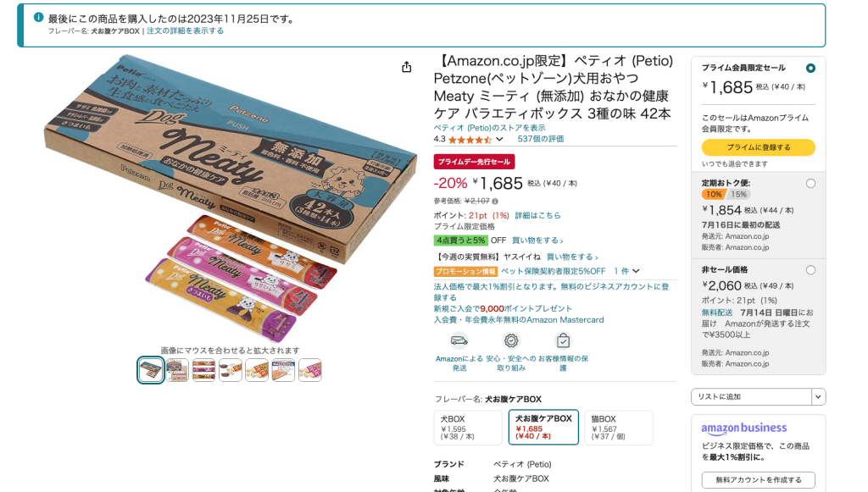This screenshot has height=492, width=868.
Task: Choose the 猫BOX flavor option
Action: [618, 428]
